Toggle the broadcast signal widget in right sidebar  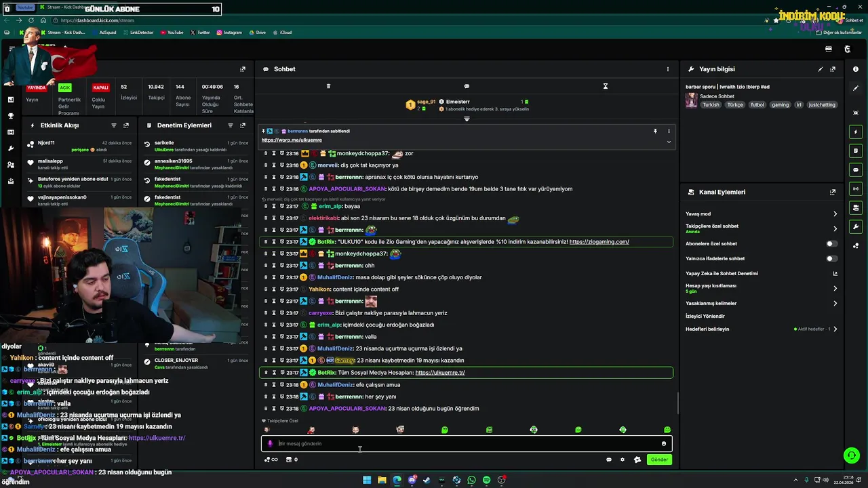856,188
